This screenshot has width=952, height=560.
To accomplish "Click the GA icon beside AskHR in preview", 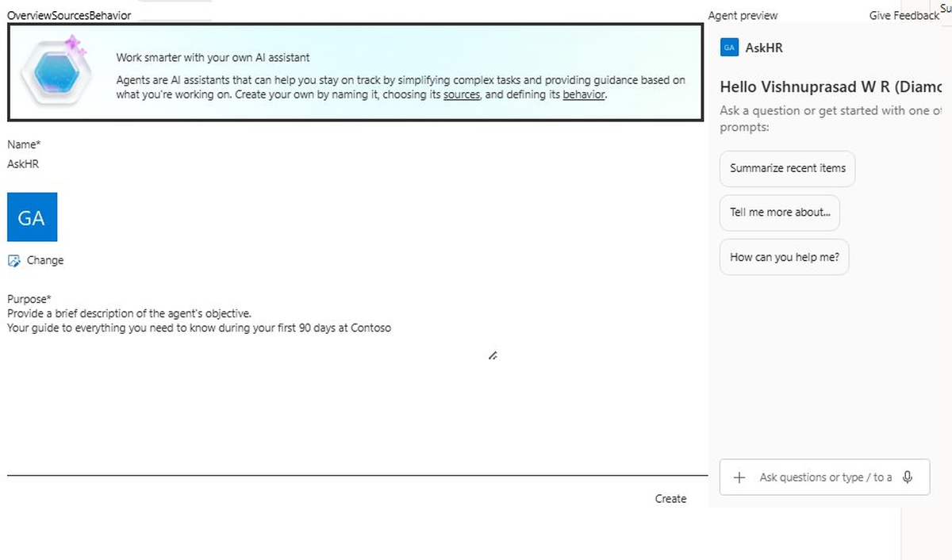I will coord(728,48).
